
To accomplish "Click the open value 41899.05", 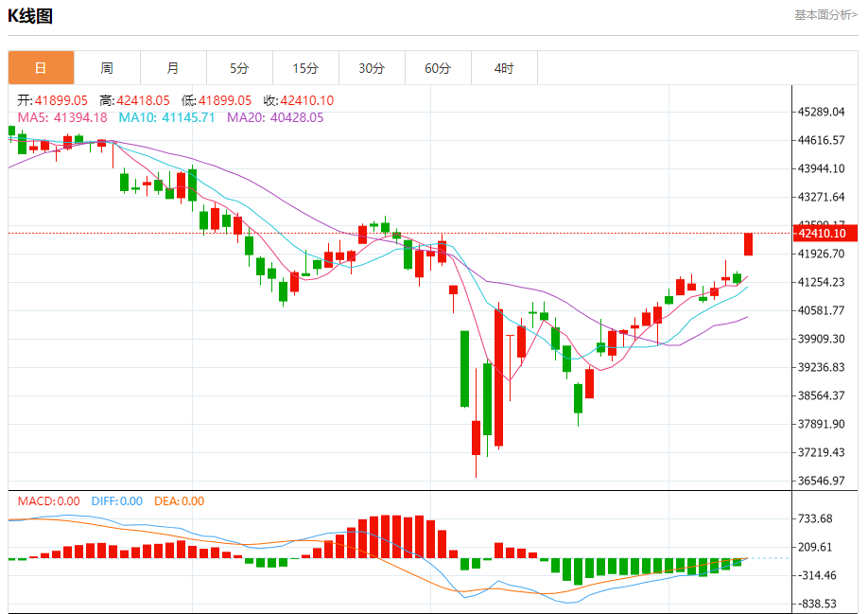I will (x=61, y=100).
